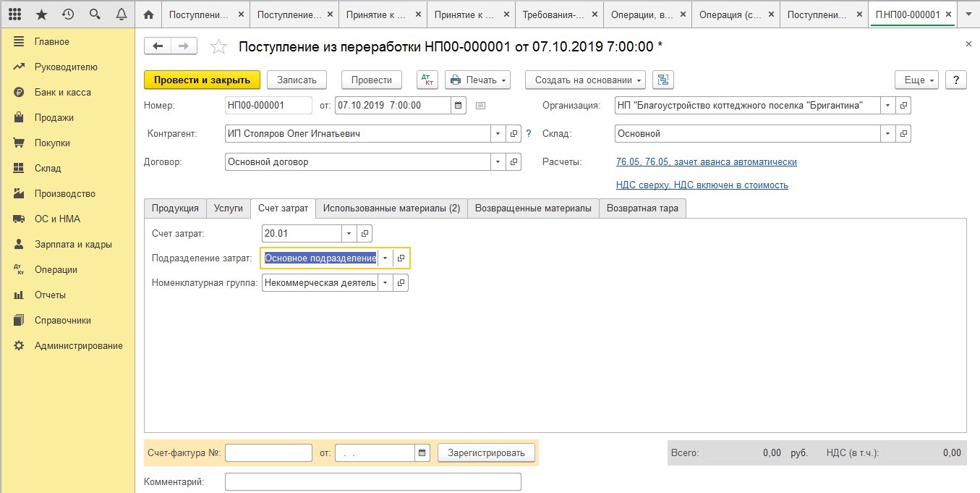980x493 pixels.
Task: Add document to favorites star
Action: [218, 47]
